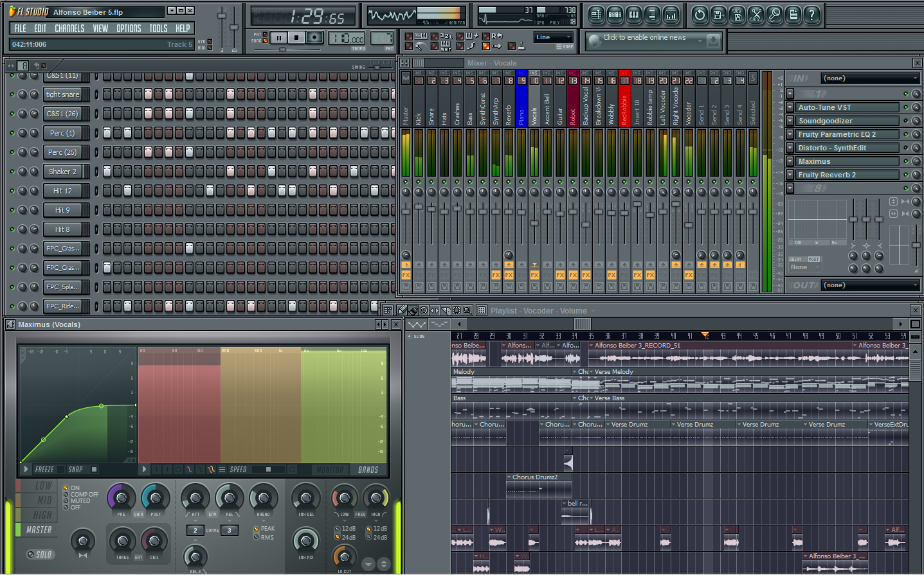
Task: Click the undo history icon
Action: [x=700, y=15]
